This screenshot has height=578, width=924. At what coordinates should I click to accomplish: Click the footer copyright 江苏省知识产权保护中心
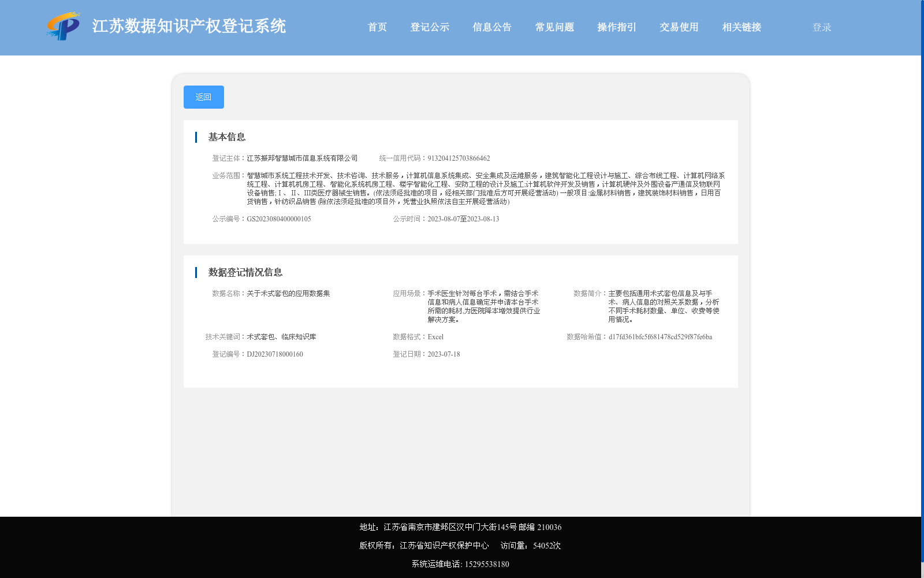click(x=444, y=546)
